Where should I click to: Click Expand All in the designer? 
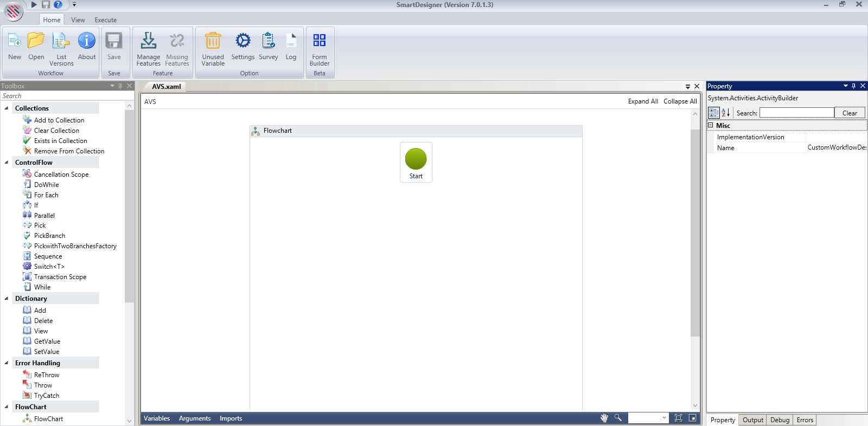643,101
